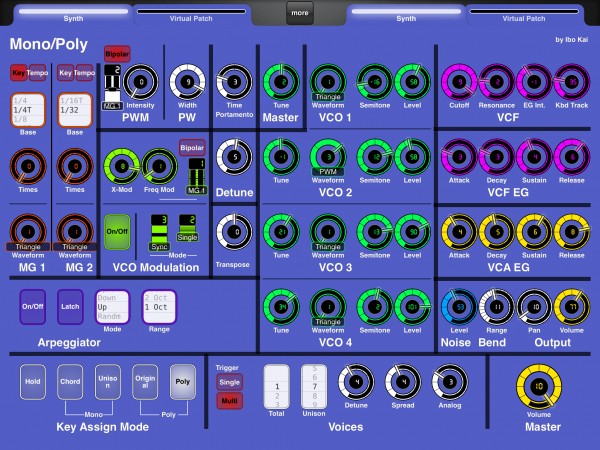The width and height of the screenshot is (600, 450).
Task: Select the Poly key assign mode
Action: (x=183, y=382)
